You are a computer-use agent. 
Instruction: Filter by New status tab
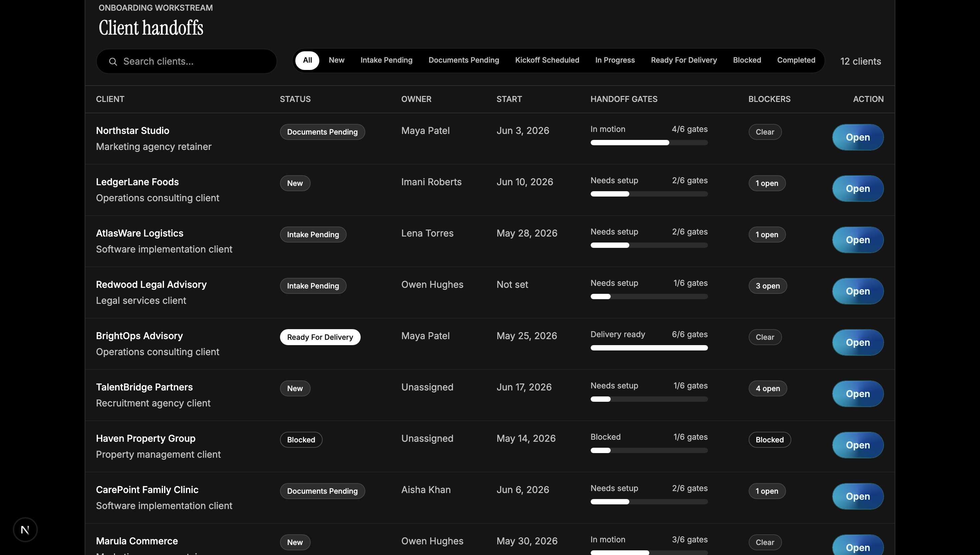pyautogui.click(x=336, y=60)
